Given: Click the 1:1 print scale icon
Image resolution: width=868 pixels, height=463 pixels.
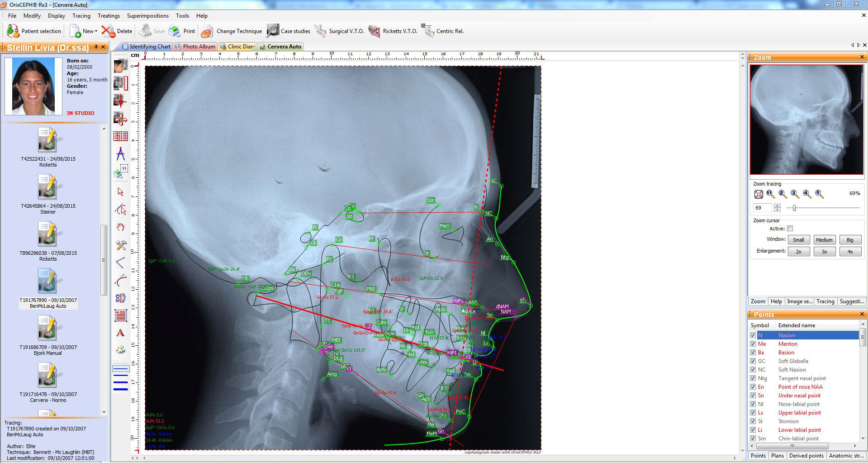Looking at the screenshot, I should [120, 172].
